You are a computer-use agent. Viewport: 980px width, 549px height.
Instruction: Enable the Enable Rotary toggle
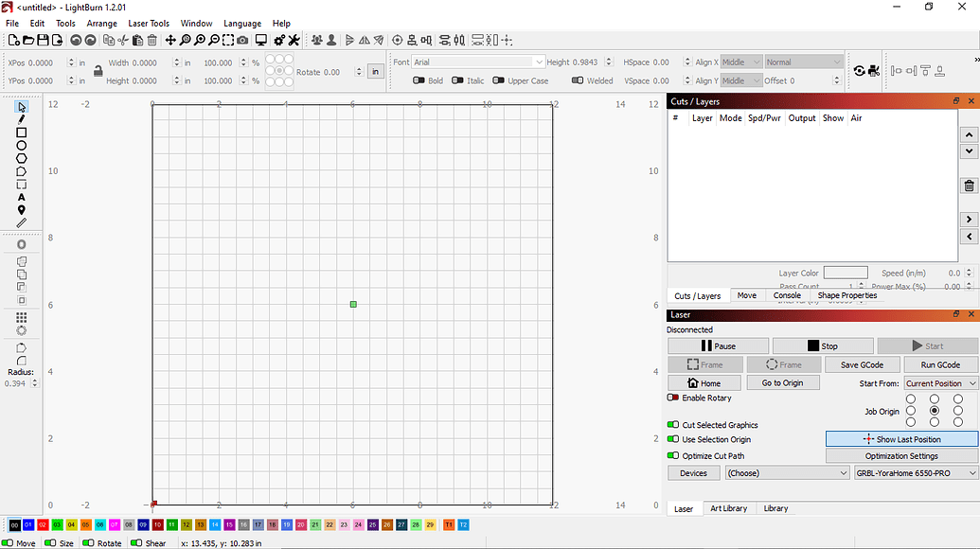pyautogui.click(x=670, y=398)
